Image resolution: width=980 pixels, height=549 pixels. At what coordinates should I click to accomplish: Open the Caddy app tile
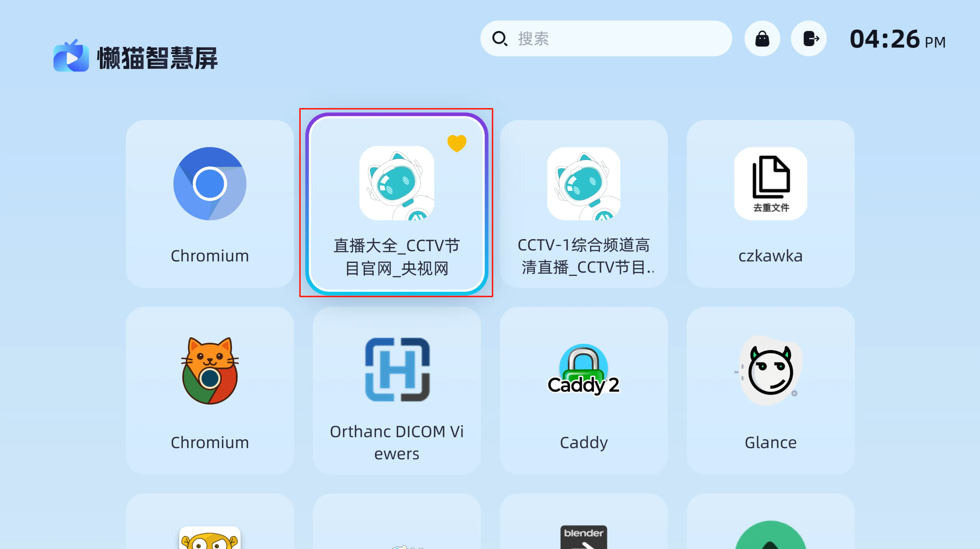pos(584,390)
